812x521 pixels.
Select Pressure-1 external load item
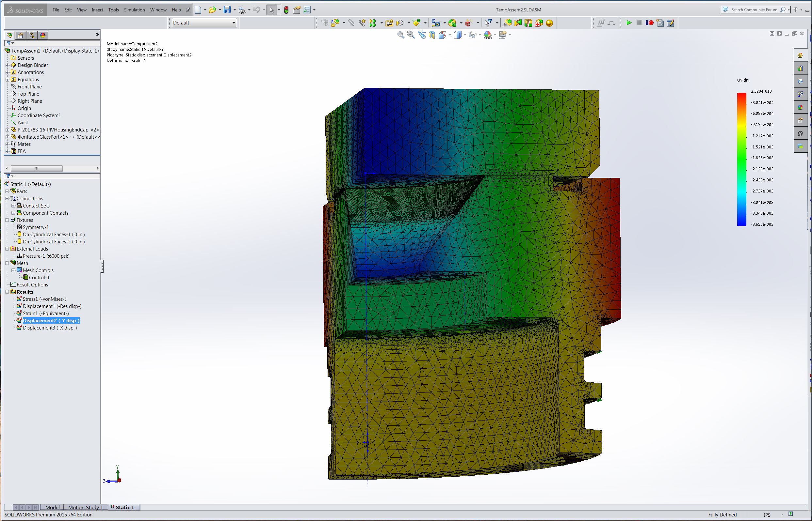pyautogui.click(x=46, y=256)
